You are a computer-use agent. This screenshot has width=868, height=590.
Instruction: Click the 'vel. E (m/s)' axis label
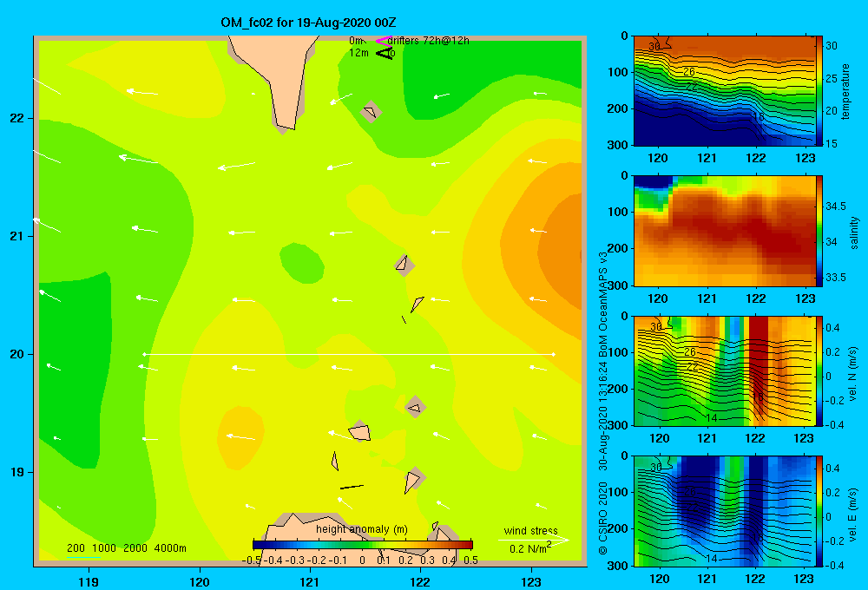853,514
